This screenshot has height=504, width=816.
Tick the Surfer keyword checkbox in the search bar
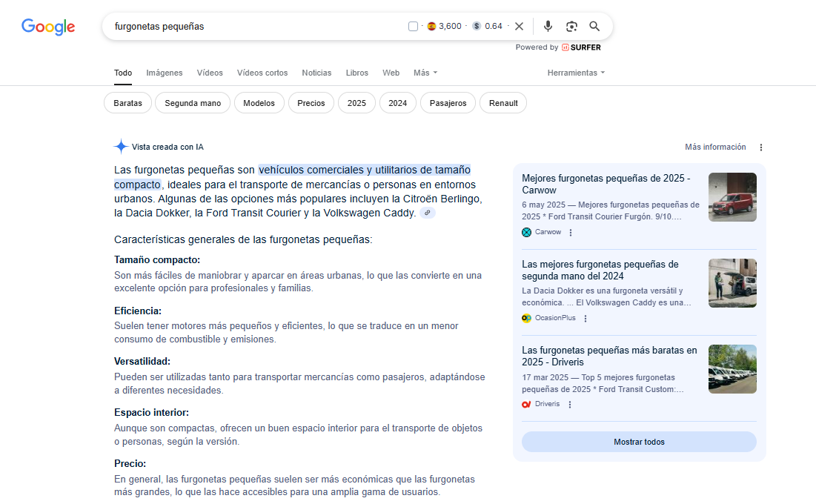coord(414,26)
